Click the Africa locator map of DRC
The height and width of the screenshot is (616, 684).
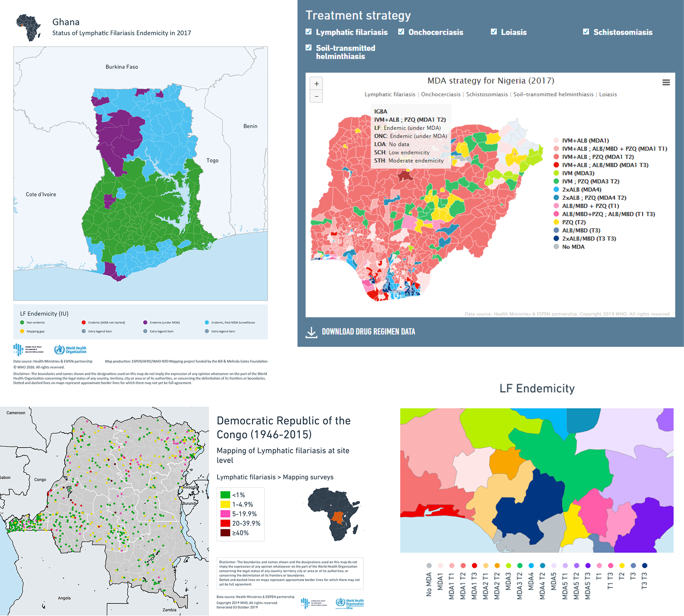click(334, 514)
